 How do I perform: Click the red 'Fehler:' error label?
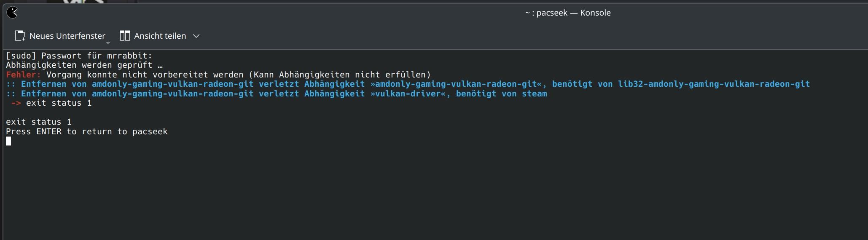click(24, 75)
